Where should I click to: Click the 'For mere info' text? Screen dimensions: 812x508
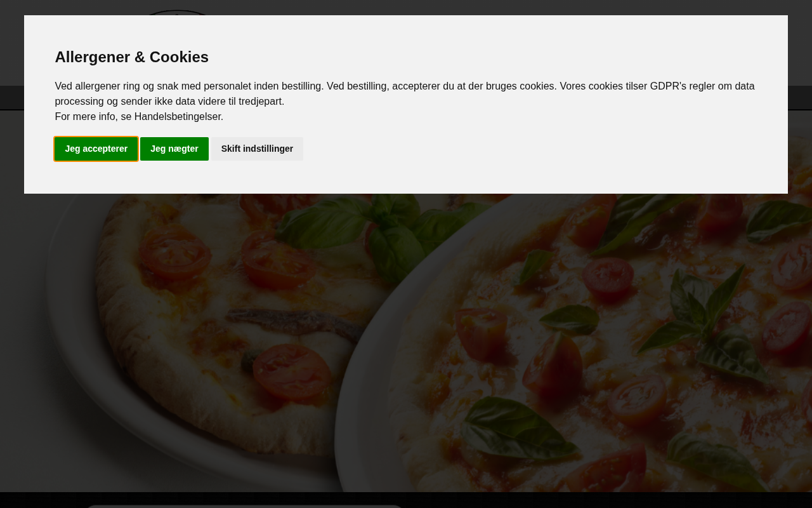click(86, 117)
